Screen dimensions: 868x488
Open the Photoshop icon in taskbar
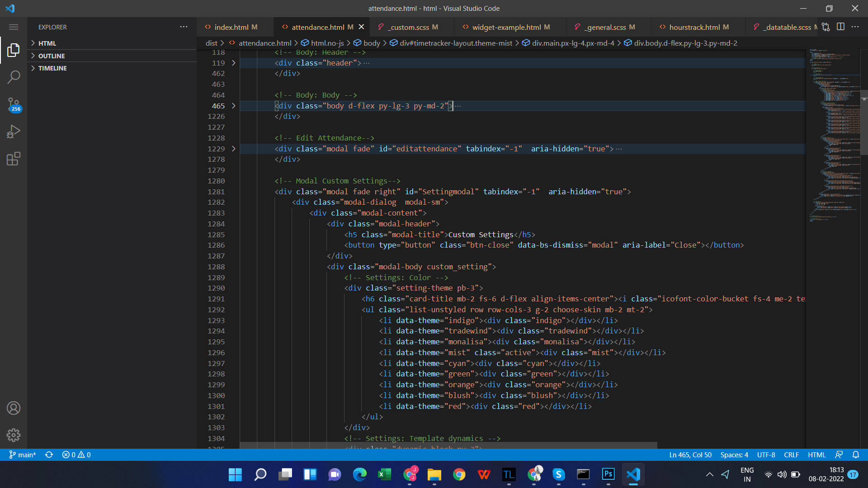point(608,474)
